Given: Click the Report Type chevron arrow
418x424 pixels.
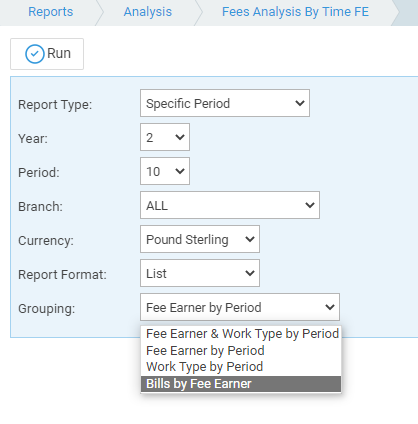Looking at the screenshot, I should (x=300, y=103).
